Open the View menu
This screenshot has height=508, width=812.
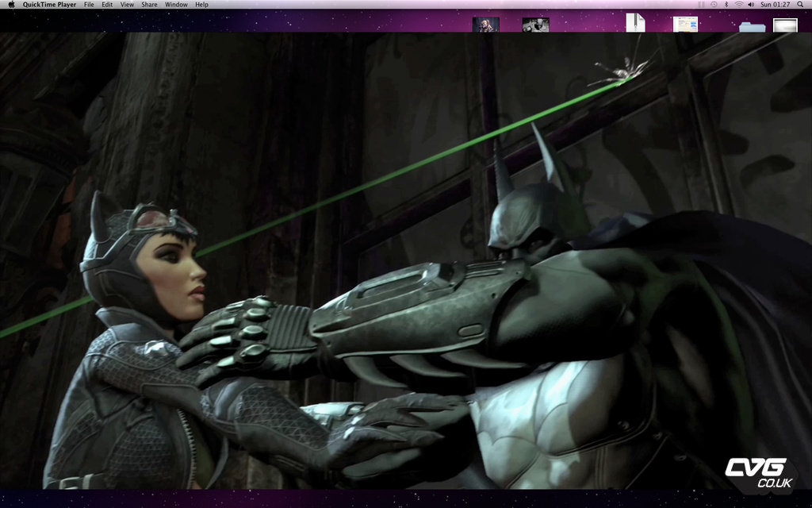pyautogui.click(x=127, y=5)
